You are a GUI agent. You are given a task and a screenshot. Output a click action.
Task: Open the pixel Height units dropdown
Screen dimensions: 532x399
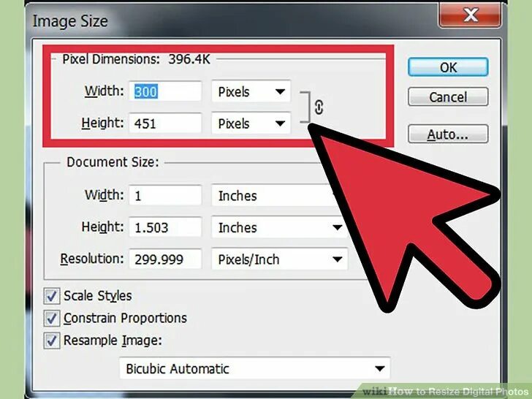tap(251, 123)
